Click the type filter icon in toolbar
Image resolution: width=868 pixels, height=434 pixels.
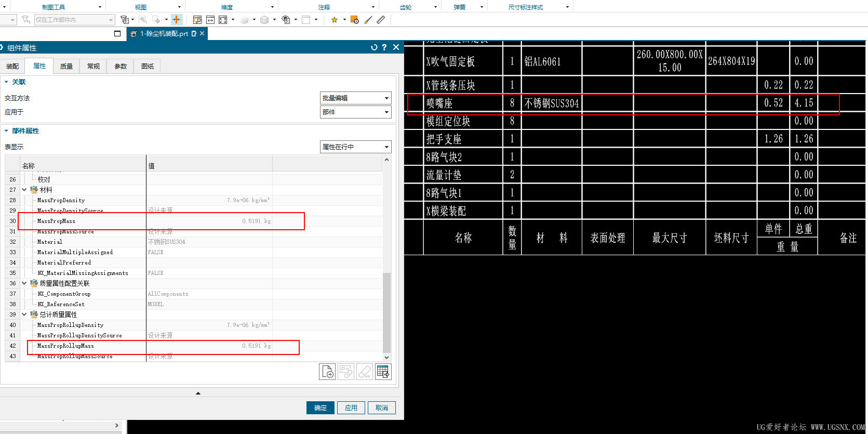coord(125,20)
